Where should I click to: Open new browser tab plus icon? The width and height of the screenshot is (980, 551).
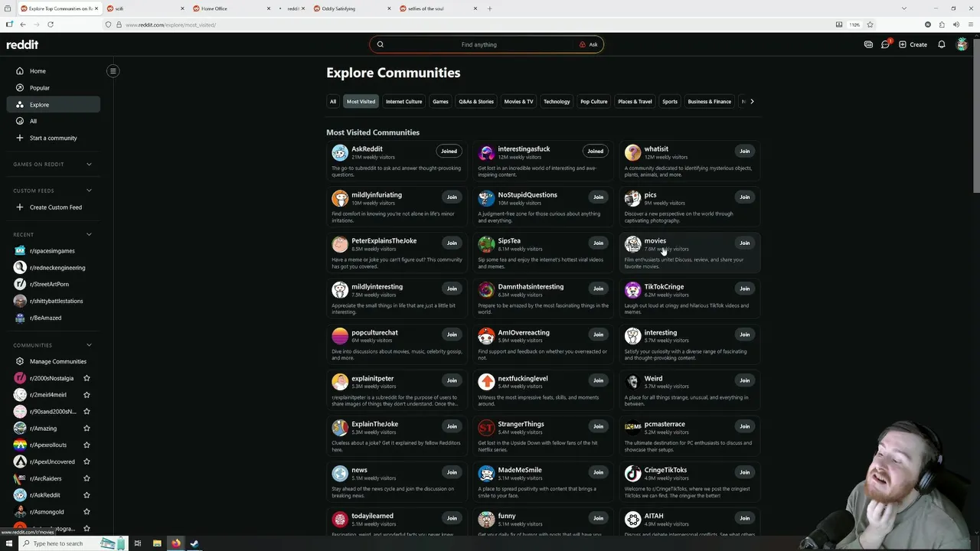[490, 8]
